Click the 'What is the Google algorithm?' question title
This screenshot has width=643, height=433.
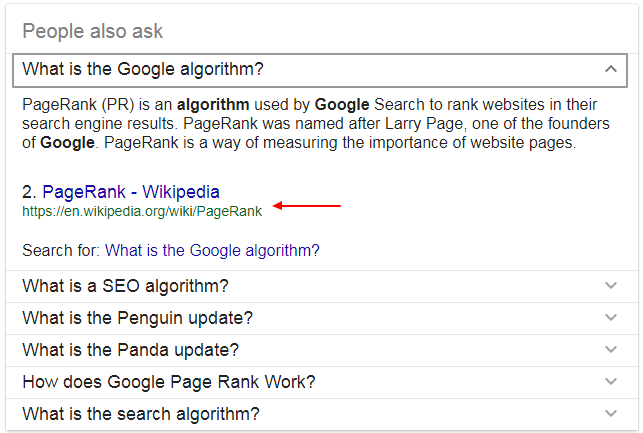point(143,69)
